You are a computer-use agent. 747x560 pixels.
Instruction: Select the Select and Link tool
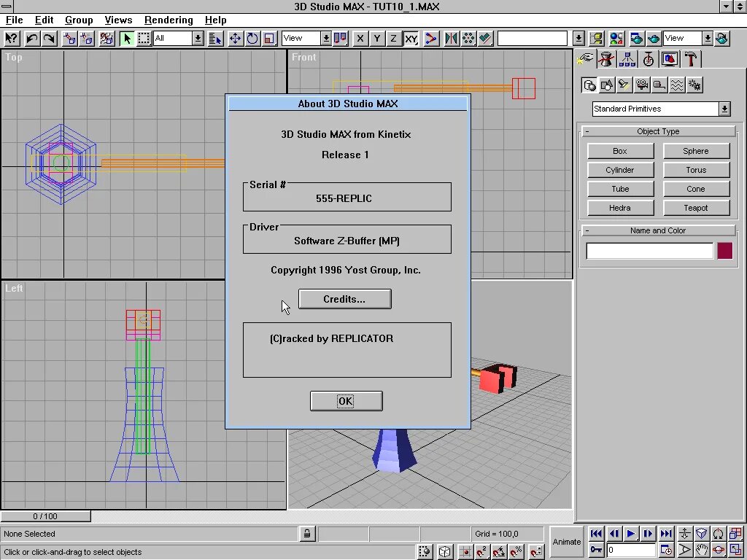(x=69, y=38)
